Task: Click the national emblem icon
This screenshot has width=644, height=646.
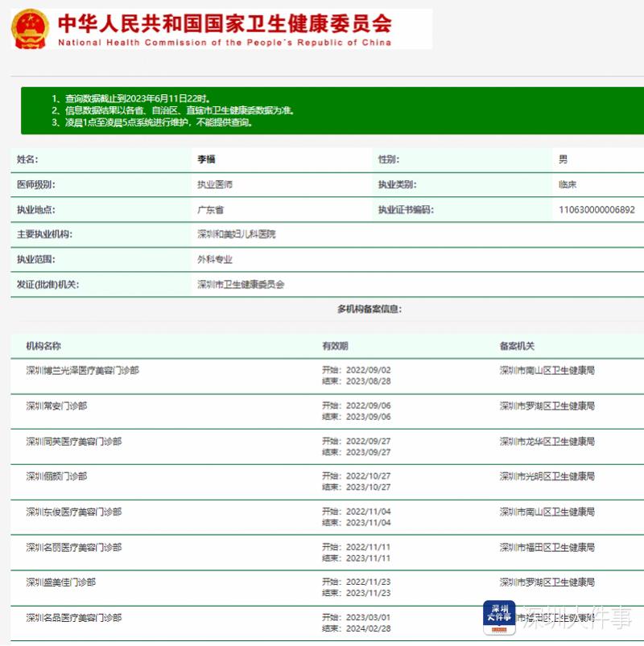Action: (x=30, y=31)
